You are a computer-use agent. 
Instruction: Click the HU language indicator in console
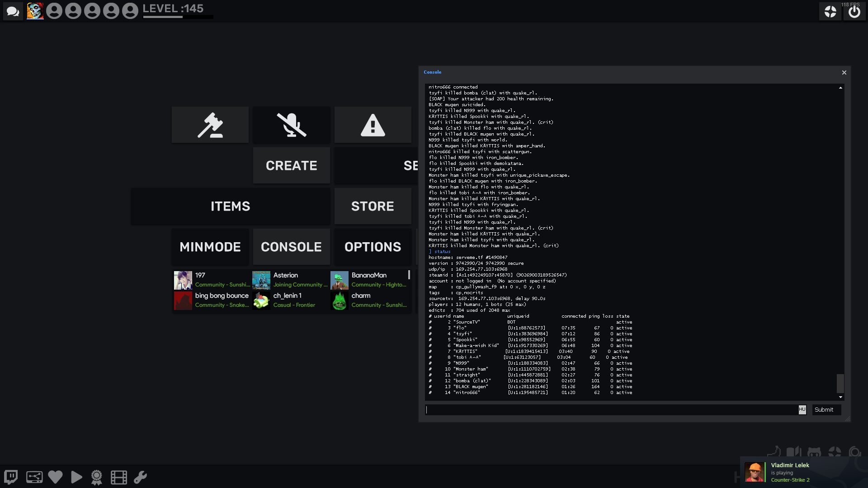point(802,409)
